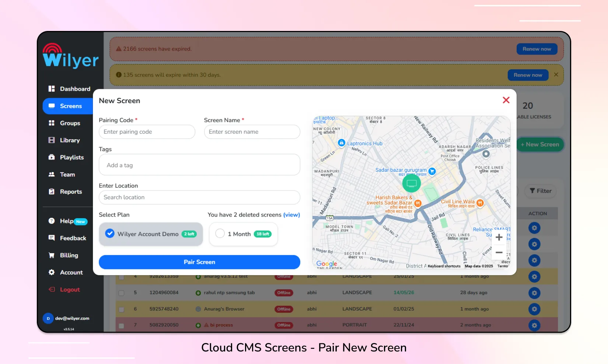
Task: Zoom out on the map
Action: click(499, 253)
